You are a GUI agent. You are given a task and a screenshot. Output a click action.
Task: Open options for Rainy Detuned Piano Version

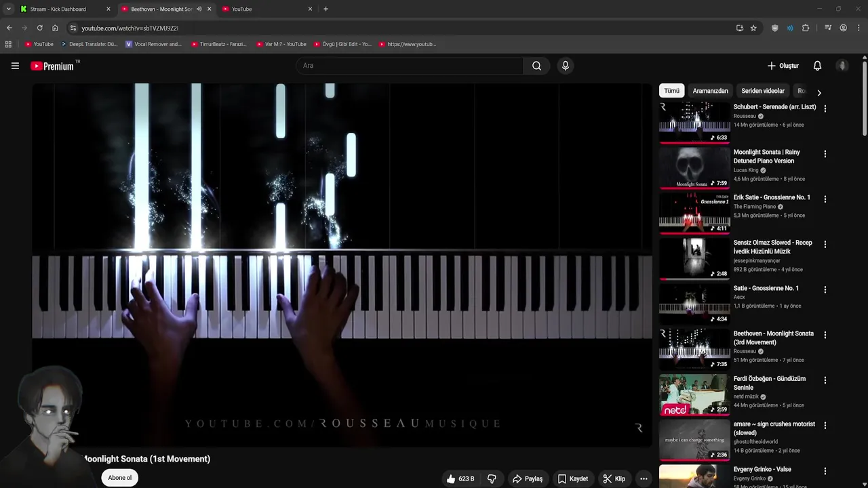(x=825, y=154)
